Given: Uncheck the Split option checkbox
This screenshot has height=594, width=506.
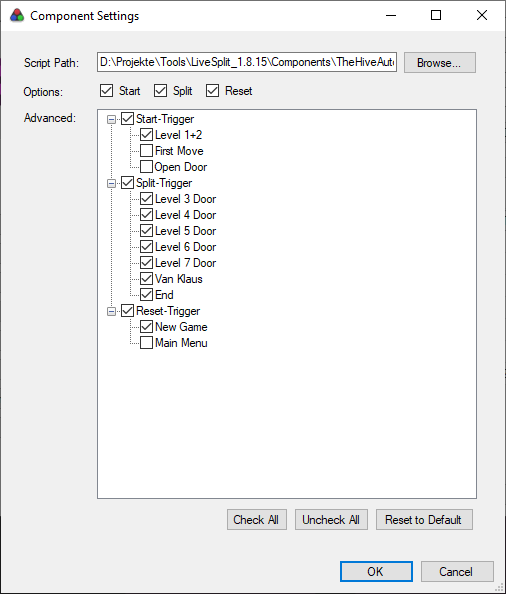Looking at the screenshot, I should (160, 91).
